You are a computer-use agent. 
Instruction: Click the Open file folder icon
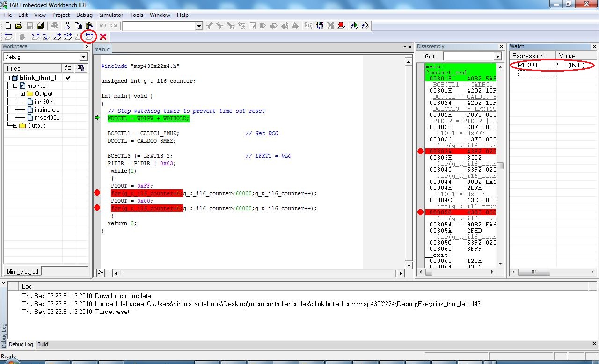(x=19, y=26)
